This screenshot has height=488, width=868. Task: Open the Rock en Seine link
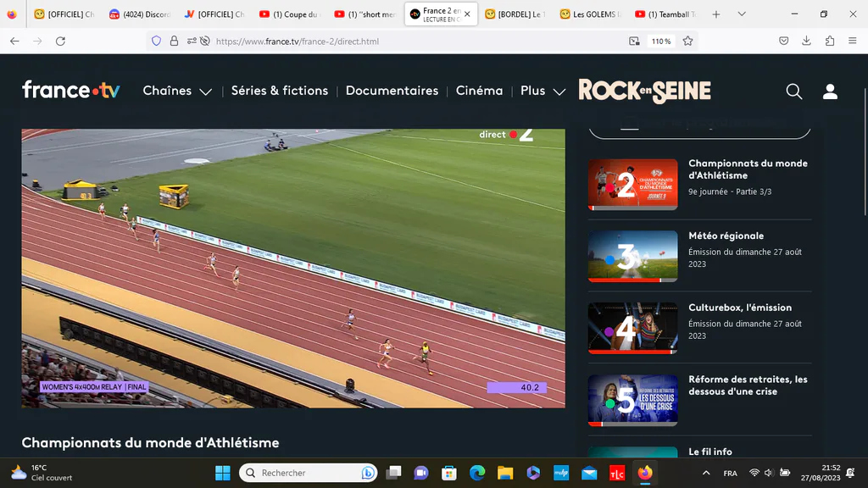[645, 91]
